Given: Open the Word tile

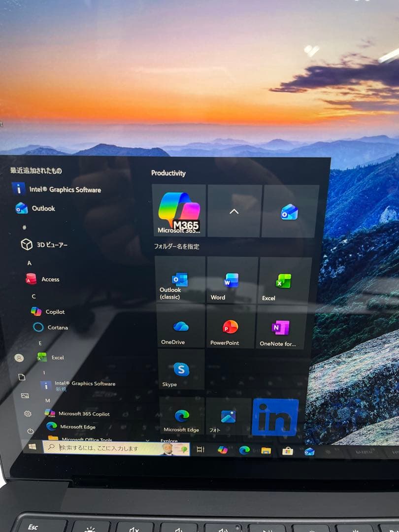Looking at the screenshot, I should 232,280.
